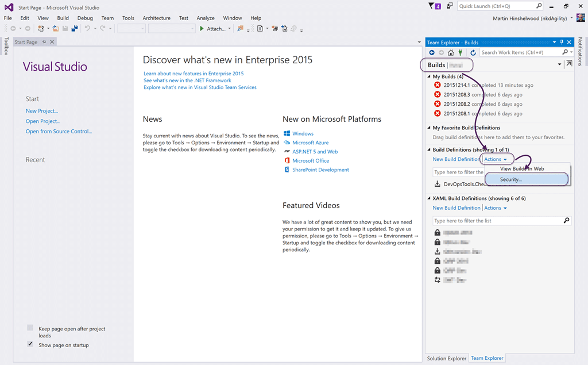Screen dimensions: 588x365
Task: Click the Undo toolbar icon
Action: [x=87, y=29]
